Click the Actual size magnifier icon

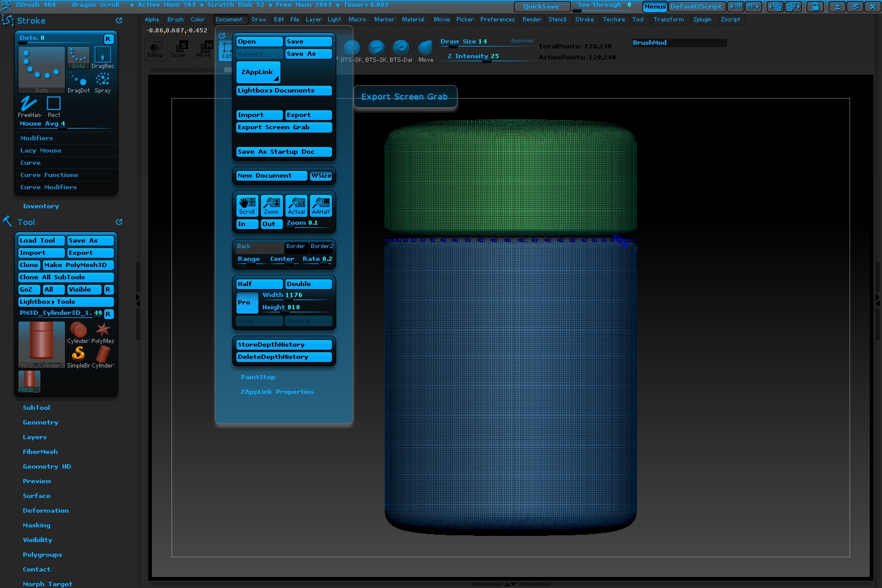(296, 205)
